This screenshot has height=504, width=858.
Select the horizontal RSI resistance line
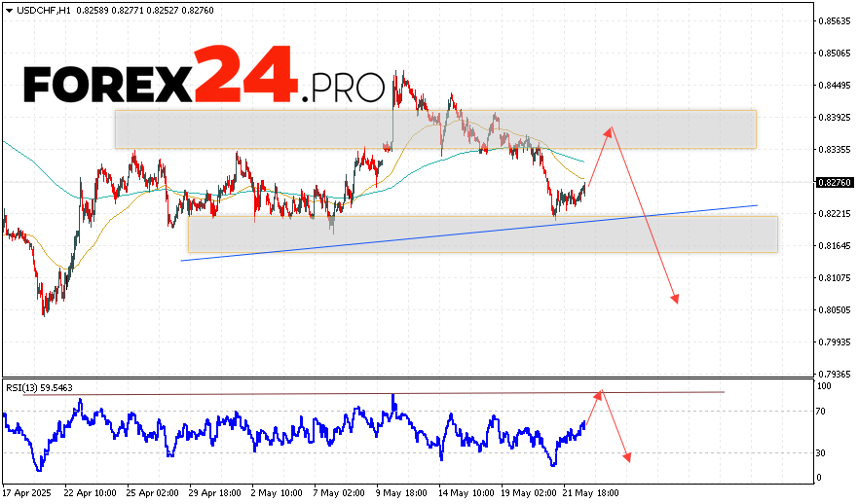(373, 394)
